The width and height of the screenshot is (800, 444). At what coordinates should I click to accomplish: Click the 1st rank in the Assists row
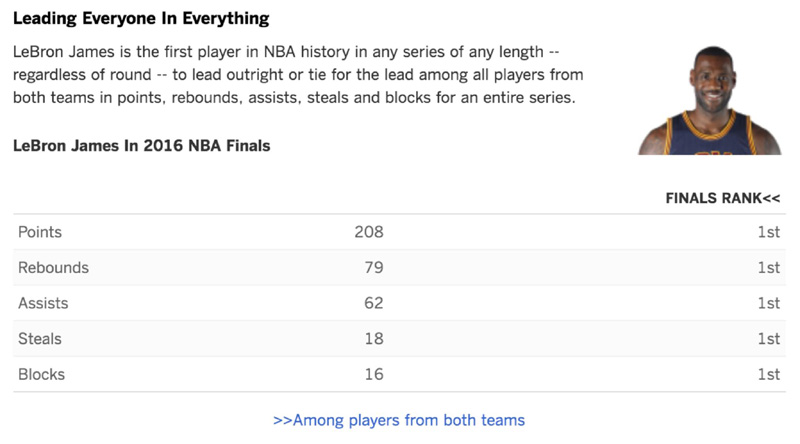coord(768,303)
